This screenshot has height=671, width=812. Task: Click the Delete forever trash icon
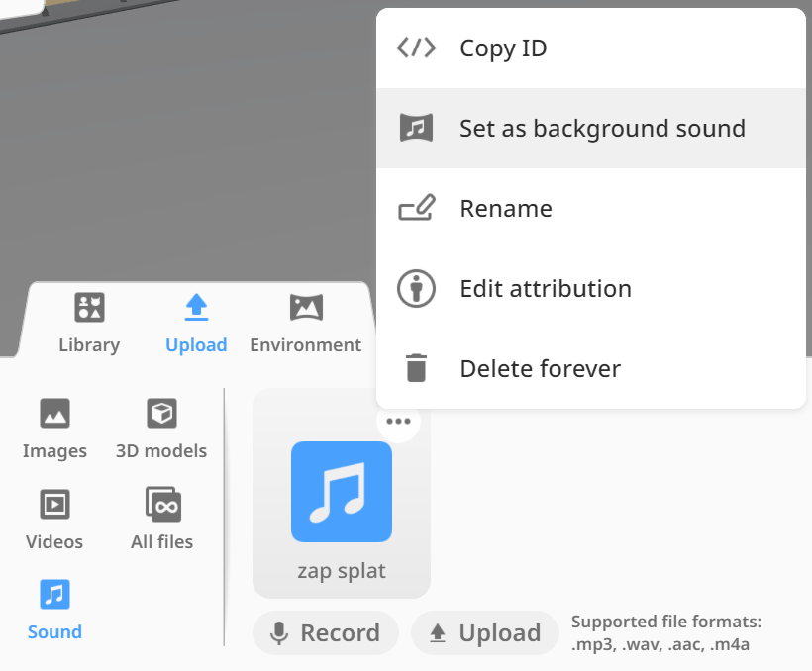(x=416, y=368)
